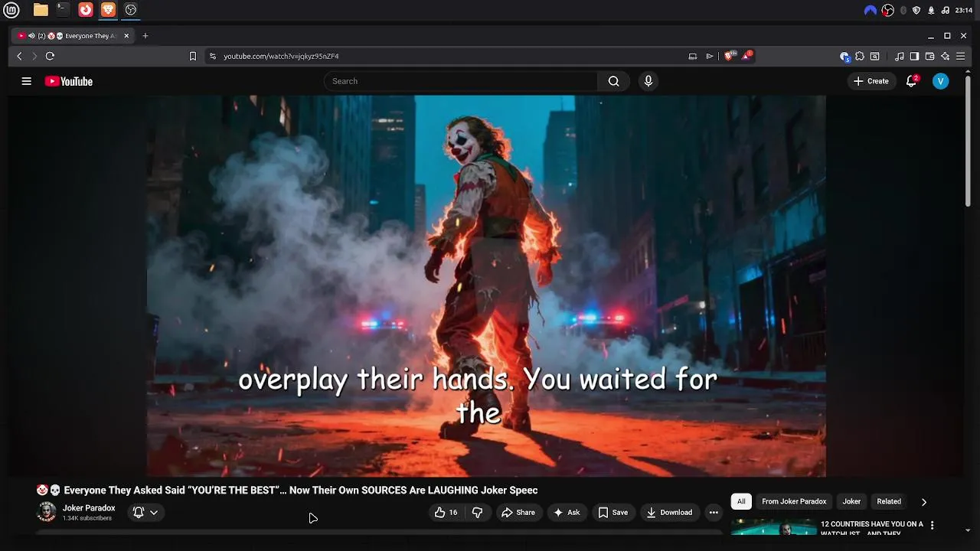Click the YouTube search magnifier button
980x551 pixels.
(613, 81)
